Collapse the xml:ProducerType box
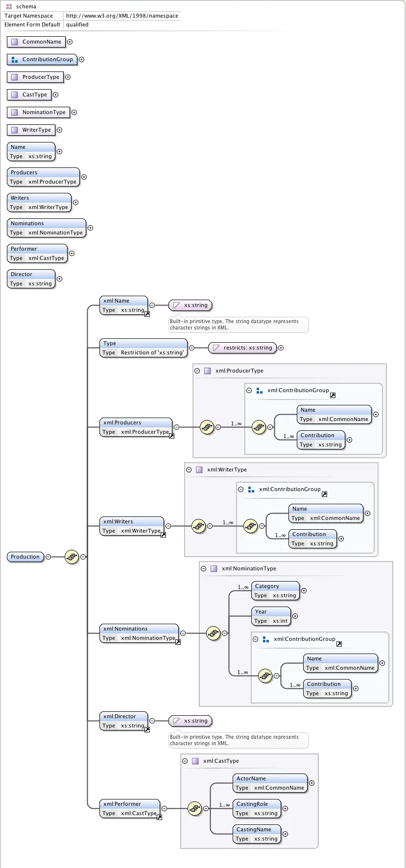This screenshot has width=406, height=868. pyautogui.click(x=197, y=371)
